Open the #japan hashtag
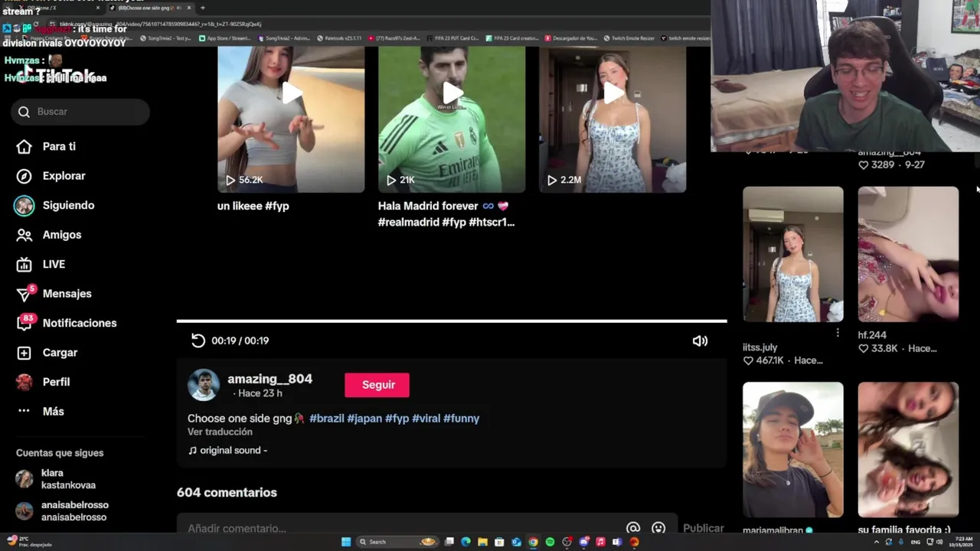This screenshot has height=551, width=980. pyautogui.click(x=364, y=419)
